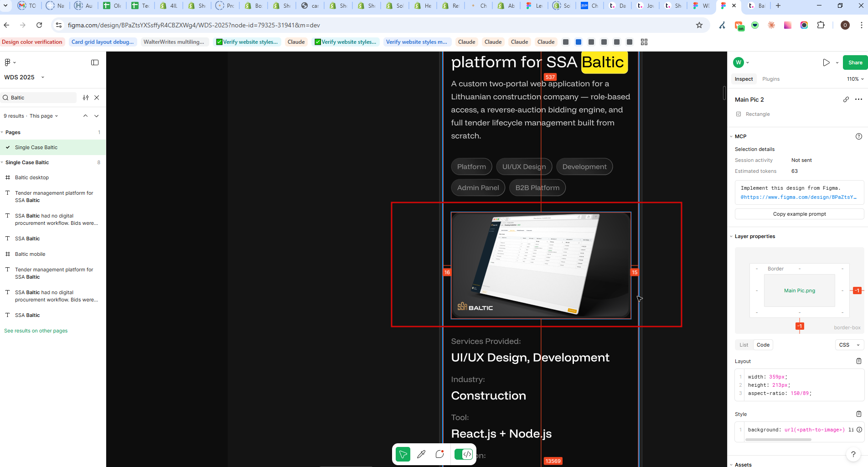This screenshot has width=868, height=467.
Task: Open the three-dot menu for Main Pic 2
Action: pyautogui.click(x=859, y=99)
